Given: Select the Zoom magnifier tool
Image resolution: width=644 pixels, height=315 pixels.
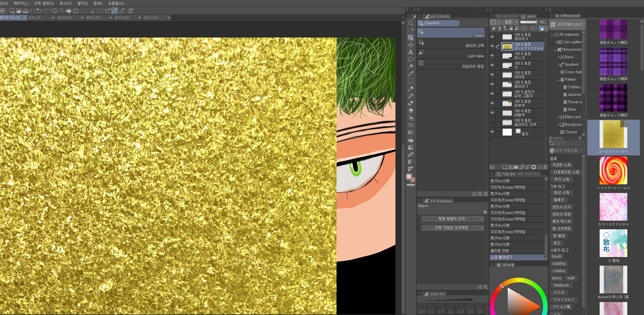Looking at the screenshot, I should coord(411,23).
